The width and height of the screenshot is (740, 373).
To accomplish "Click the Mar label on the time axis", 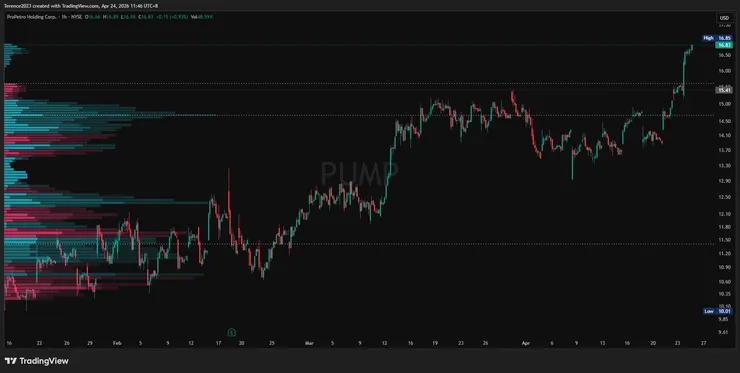I will [309, 343].
